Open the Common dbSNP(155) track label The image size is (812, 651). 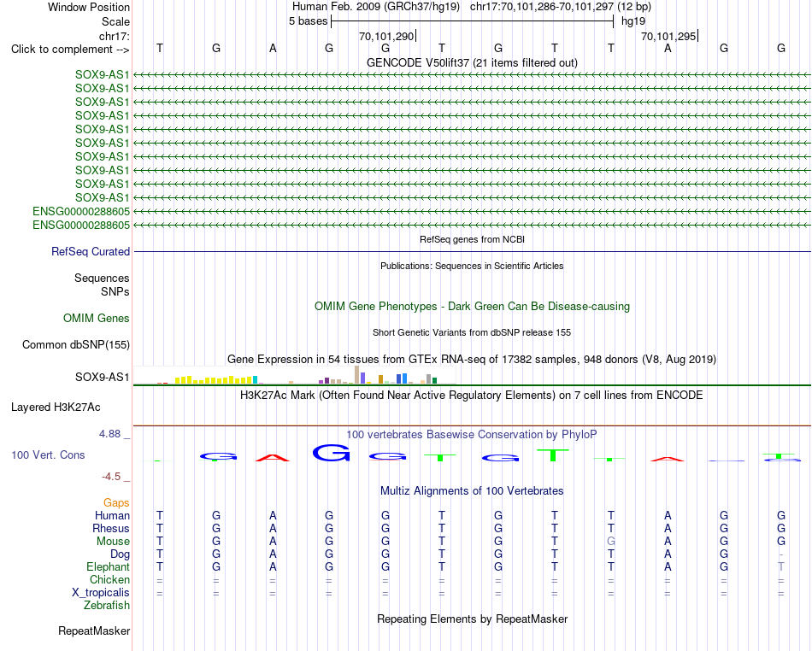tap(75, 344)
